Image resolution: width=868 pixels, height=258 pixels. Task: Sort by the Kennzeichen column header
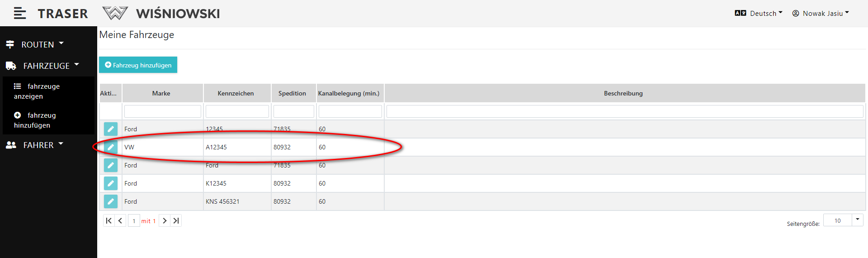236,93
